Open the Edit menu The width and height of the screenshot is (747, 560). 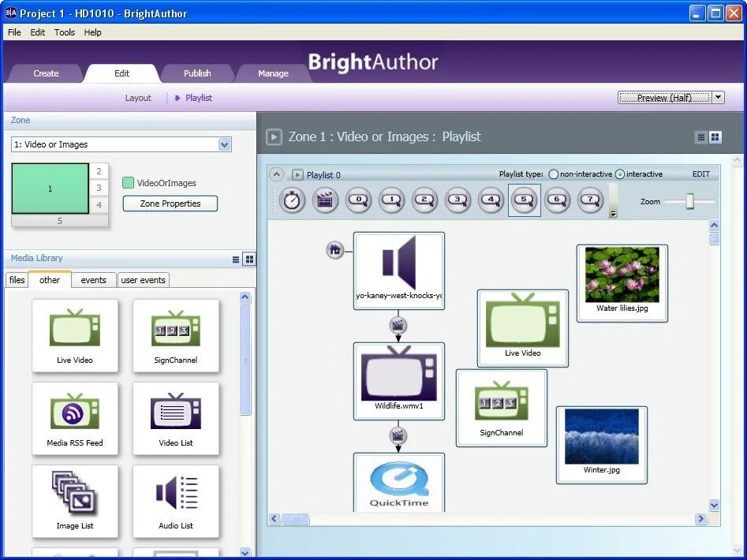coord(38,32)
